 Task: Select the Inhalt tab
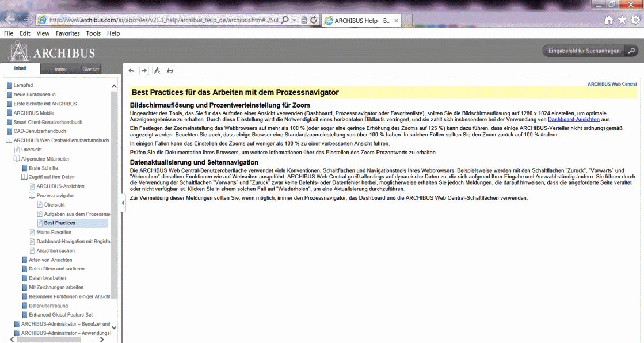click(20, 68)
